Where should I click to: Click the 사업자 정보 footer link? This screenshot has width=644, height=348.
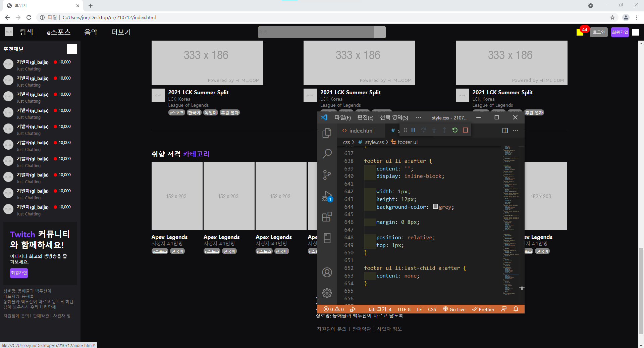389,329
